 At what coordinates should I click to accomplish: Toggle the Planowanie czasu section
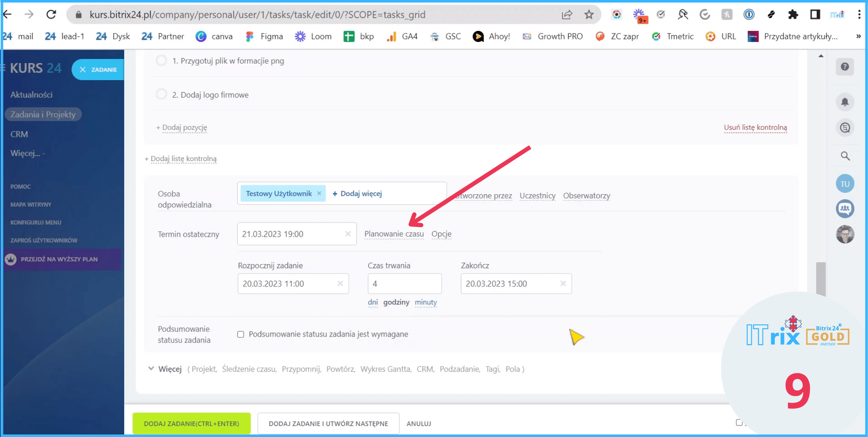(394, 234)
